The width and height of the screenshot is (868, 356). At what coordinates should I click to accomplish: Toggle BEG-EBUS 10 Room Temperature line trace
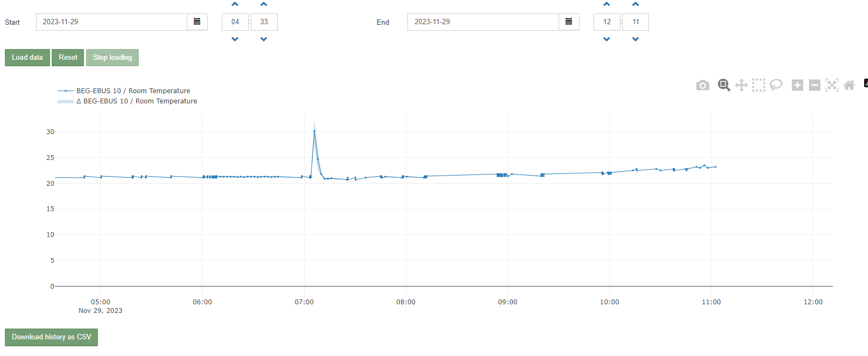coord(133,91)
